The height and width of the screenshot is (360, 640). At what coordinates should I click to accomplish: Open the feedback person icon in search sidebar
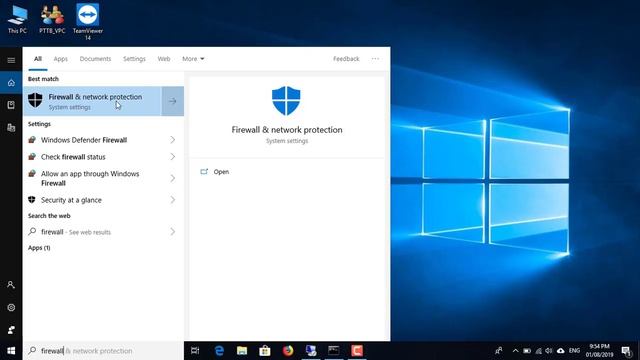point(11,330)
